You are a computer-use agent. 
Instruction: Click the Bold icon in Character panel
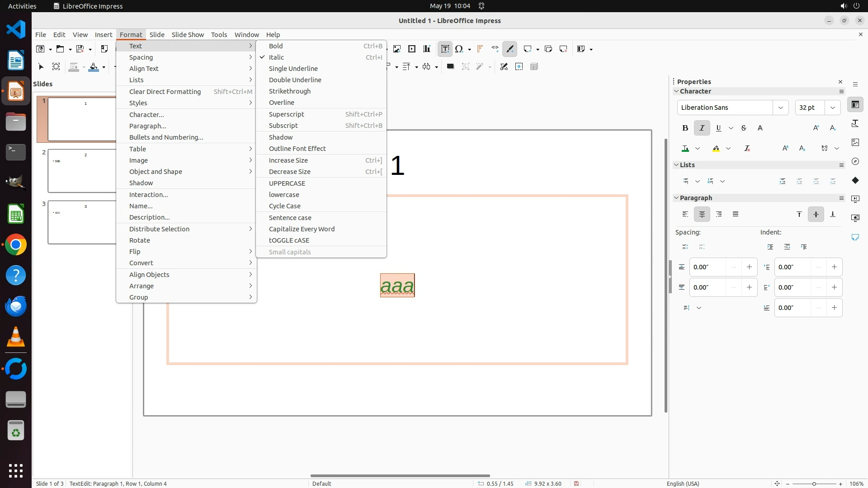pyautogui.click(x=685, y=128)
